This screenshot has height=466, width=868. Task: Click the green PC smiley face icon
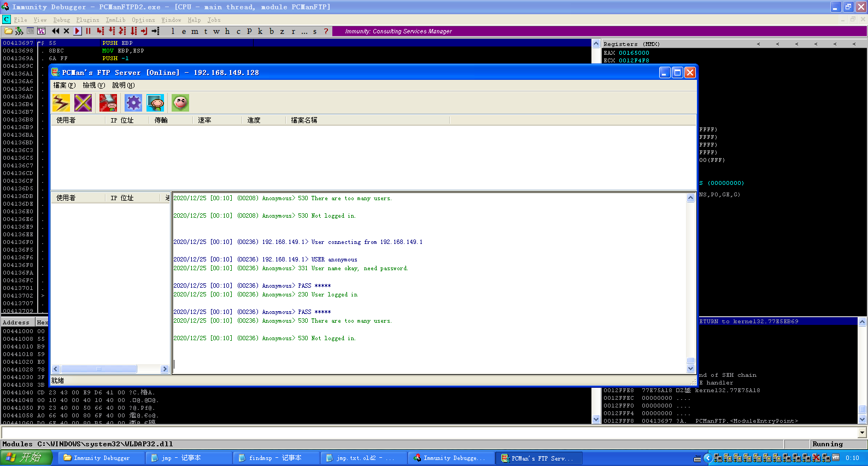pos(180,102)
